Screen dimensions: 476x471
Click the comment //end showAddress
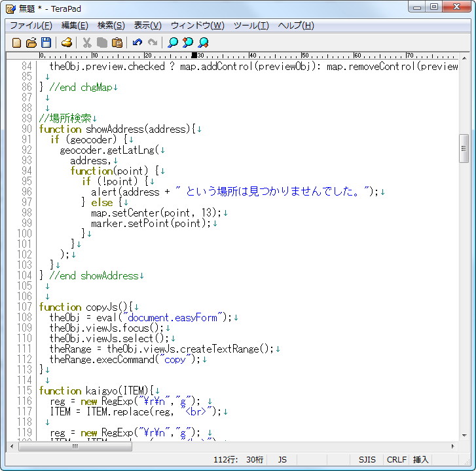pos(94,275)
